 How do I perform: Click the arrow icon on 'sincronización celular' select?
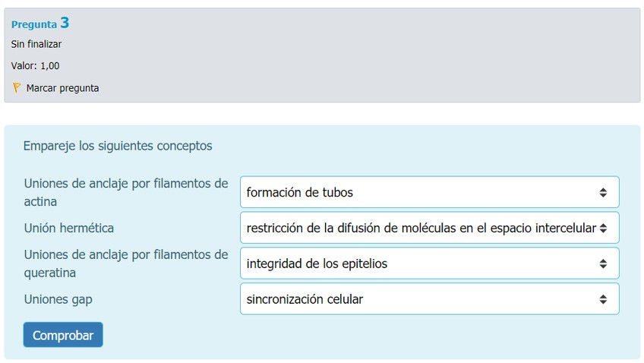pos(603,299)
